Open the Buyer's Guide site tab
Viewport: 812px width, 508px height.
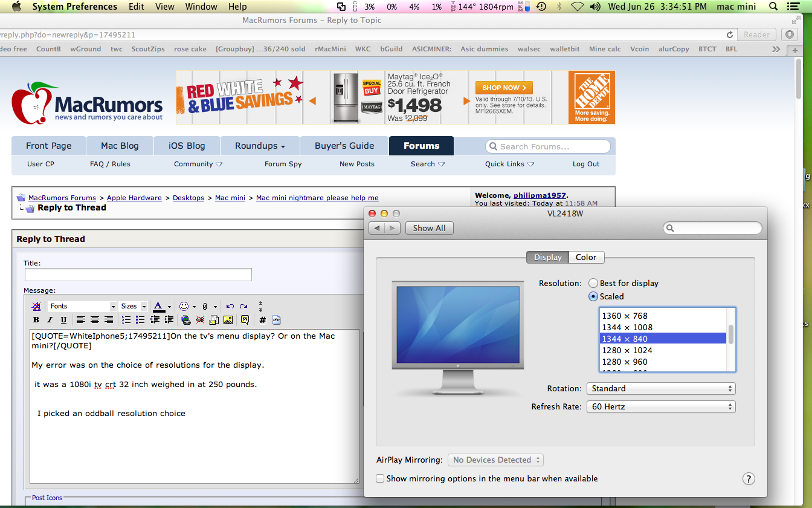click(344, 146)
